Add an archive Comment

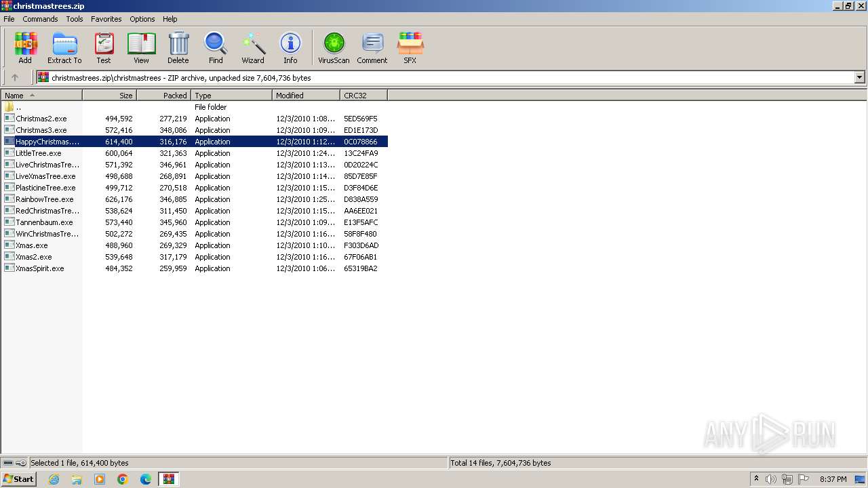(x=372, y=48)
